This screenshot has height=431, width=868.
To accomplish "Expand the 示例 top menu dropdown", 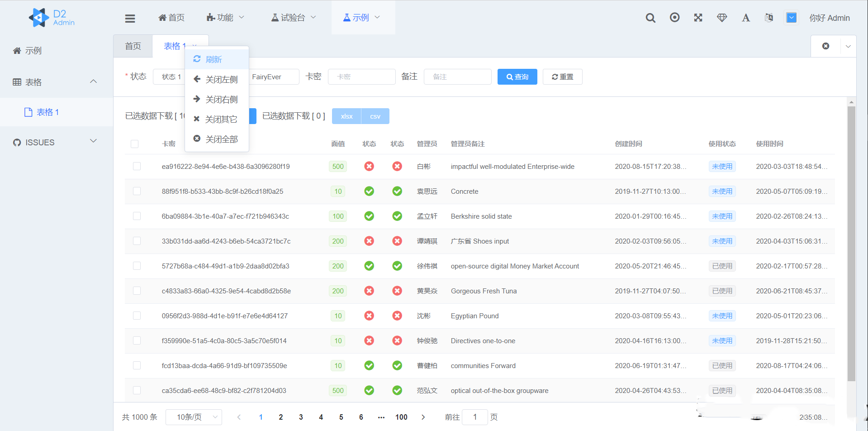I will coord(363,18).
